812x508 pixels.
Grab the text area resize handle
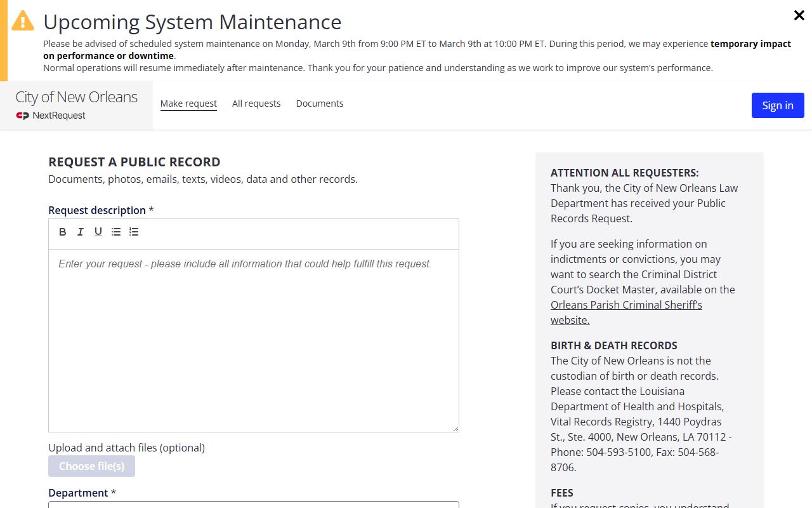[455, 429]
